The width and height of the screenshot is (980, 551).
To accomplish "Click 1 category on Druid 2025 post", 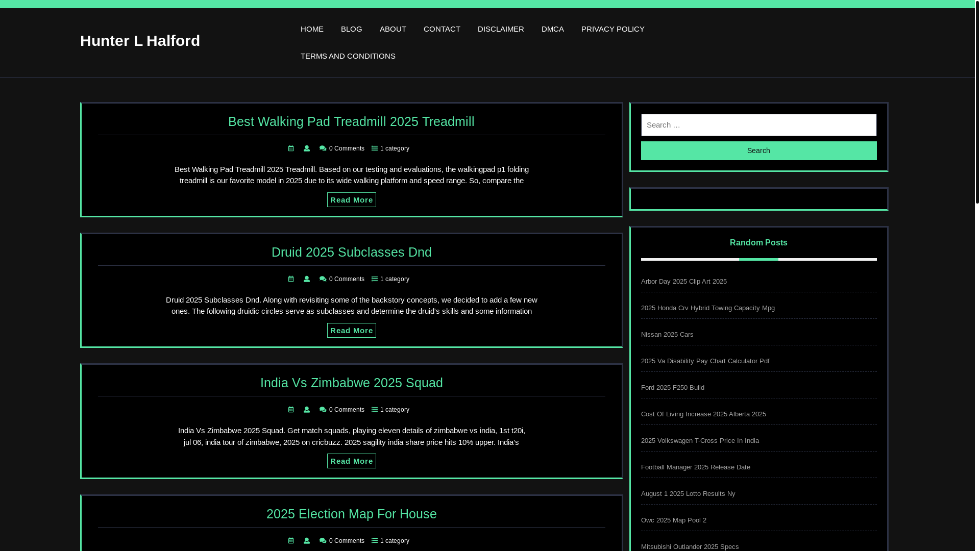I will point(395,279).
